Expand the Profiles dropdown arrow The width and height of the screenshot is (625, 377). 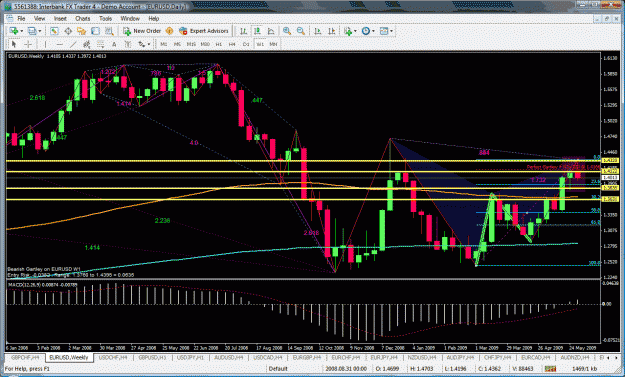[40, 31]
